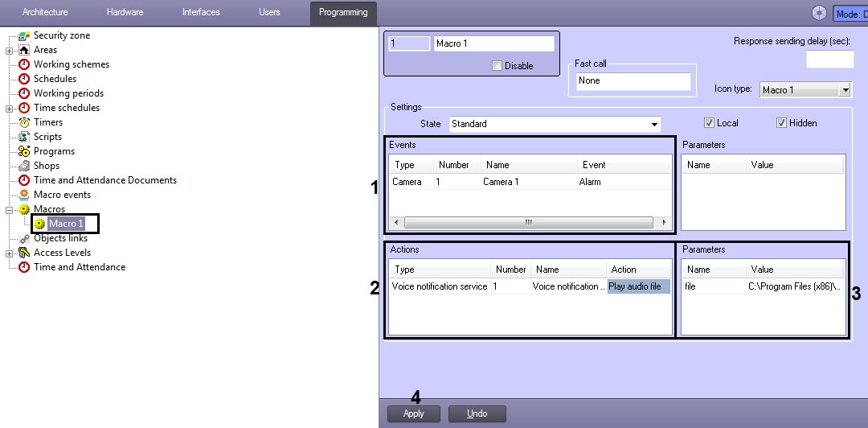Click the Event column header in Events
Image resolution: width=868 pixels, height=428 pixels.
[x=624, y=165]
